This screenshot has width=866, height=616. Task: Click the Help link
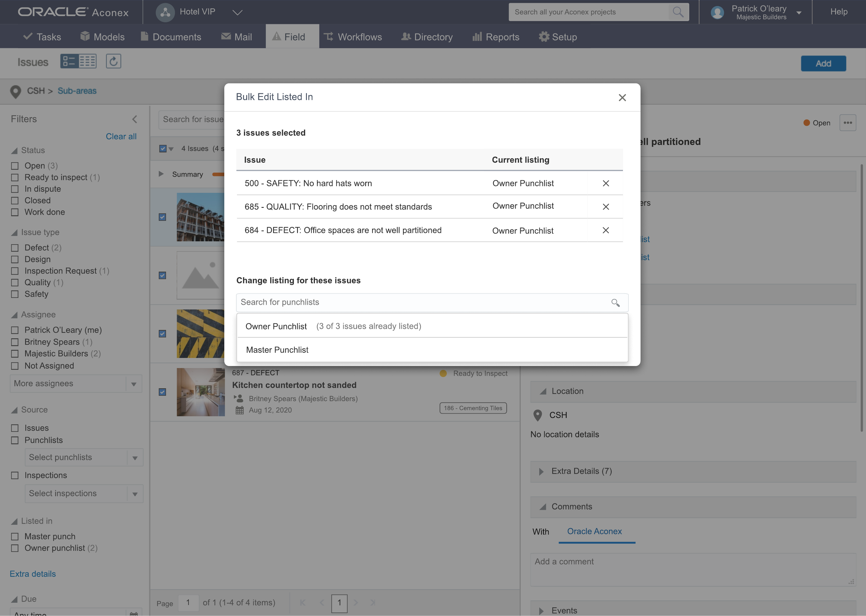[839, 12]
